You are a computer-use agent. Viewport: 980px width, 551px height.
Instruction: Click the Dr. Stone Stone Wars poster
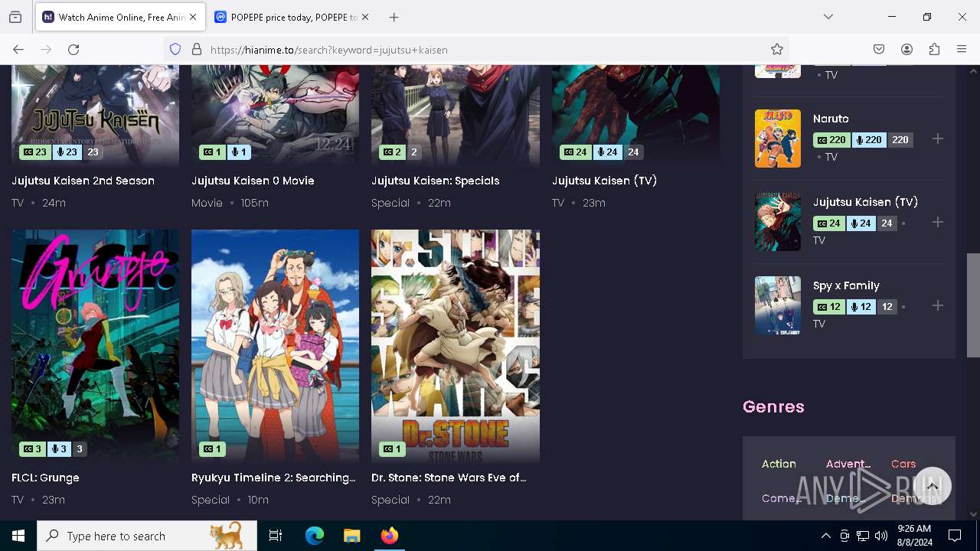tap(456, 347)
